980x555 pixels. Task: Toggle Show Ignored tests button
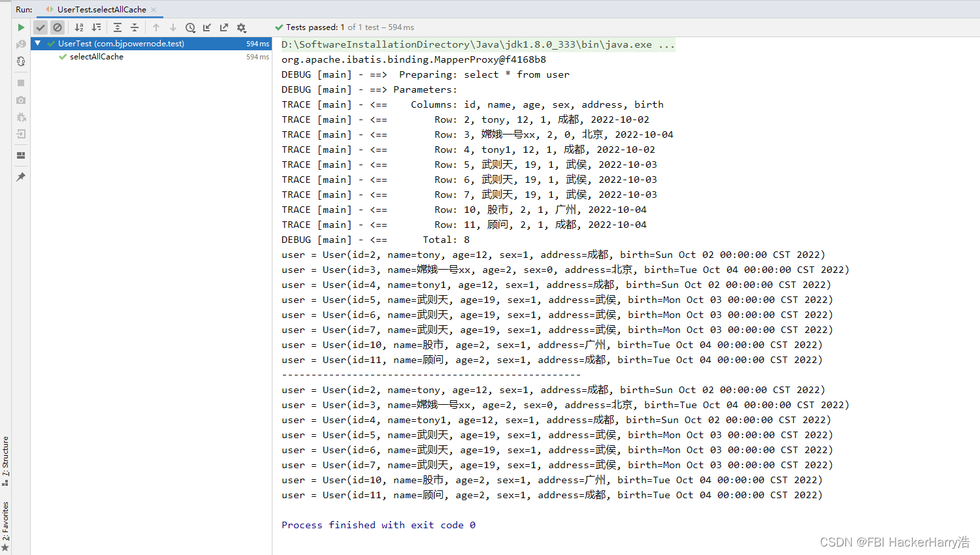point(57,27)
